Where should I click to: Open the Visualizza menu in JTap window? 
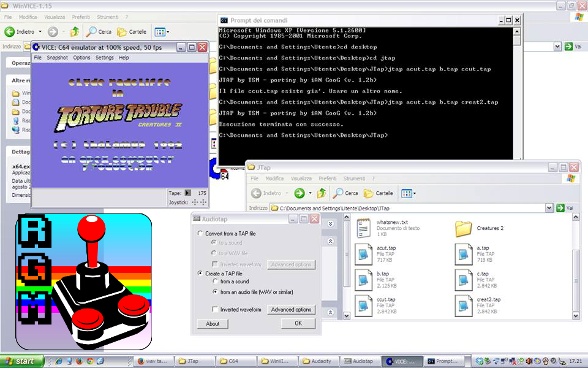pyautogui.click(x=301, y=178)
